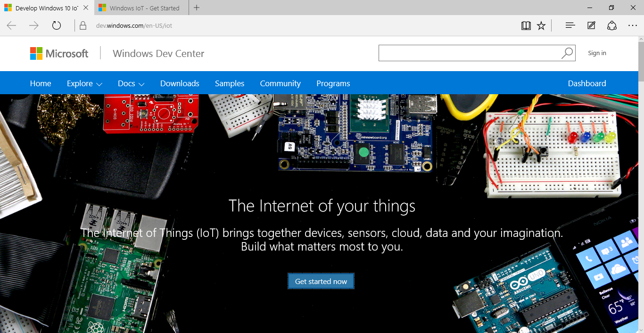Click the padlock icon in address bar
The width and height of the screenshot is (644, 333).
(83, 25)
